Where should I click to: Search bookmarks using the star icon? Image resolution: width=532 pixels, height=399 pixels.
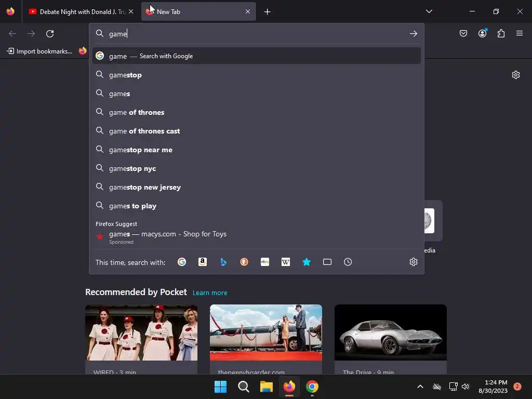(x=307, y=262)
